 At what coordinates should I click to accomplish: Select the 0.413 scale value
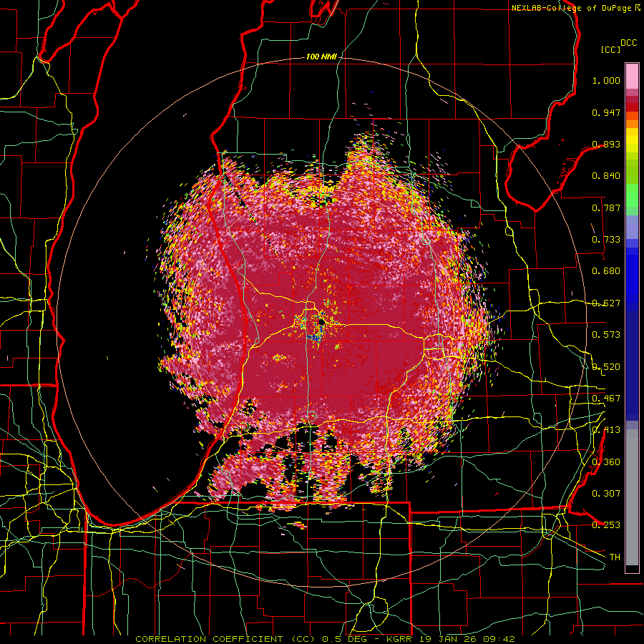(606, 430)
